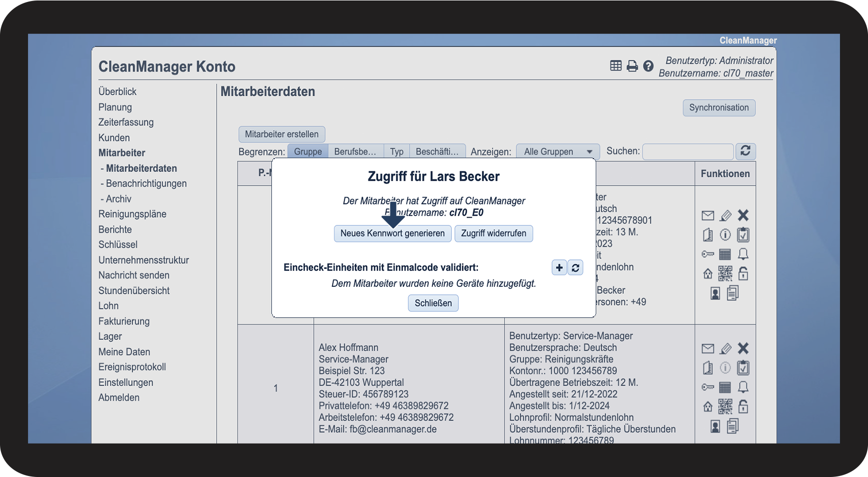The width and height of the screenshot is (868, 477).
Task: Click the Synchronisation button
Action: (719, 108)
